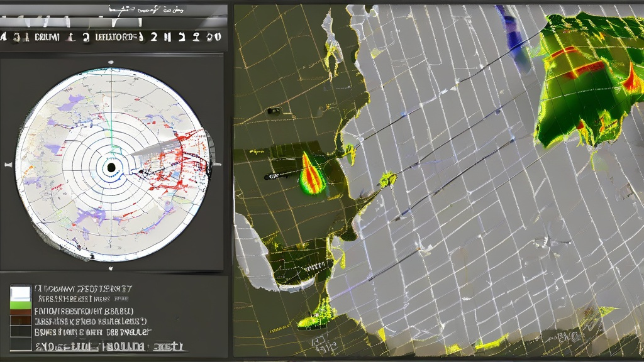Viewport: 644px width, 362px height.
Task: Select the red hotspot inside the green terrain overlay
Action: click(x=583, y=70)
